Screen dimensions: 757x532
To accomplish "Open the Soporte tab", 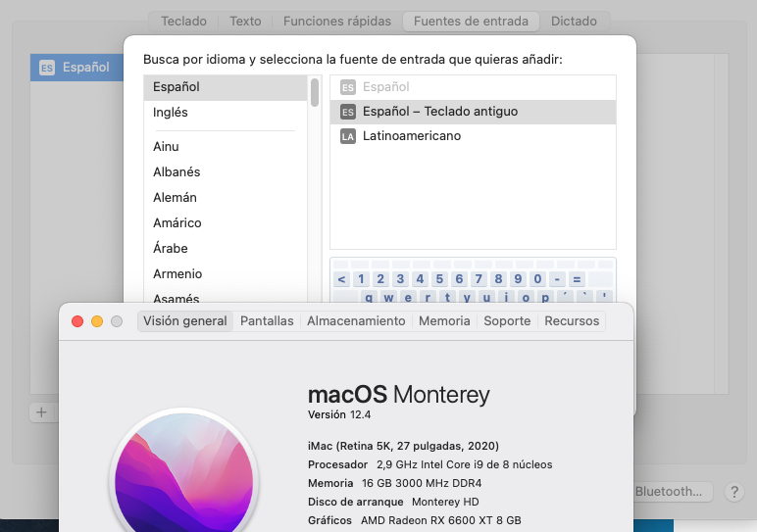I will point(507,321).
